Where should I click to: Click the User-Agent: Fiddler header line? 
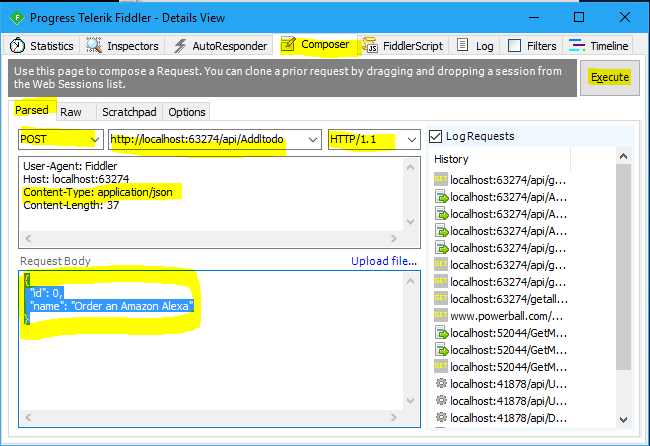70,166
